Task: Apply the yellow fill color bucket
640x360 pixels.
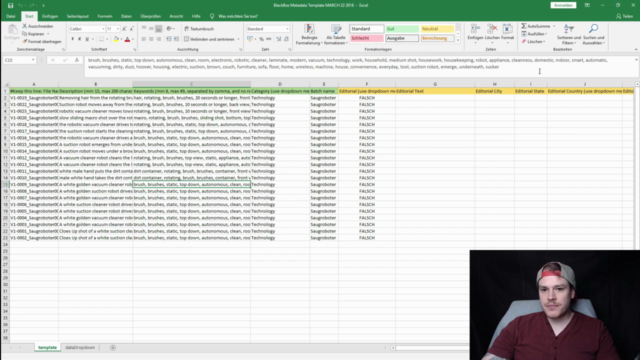Action: pyautogui.click(x=116, y=39)
